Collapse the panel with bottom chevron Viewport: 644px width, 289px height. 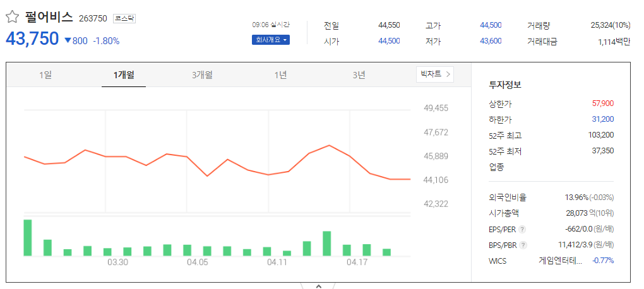pyautogui.click(x=319, y=286)
